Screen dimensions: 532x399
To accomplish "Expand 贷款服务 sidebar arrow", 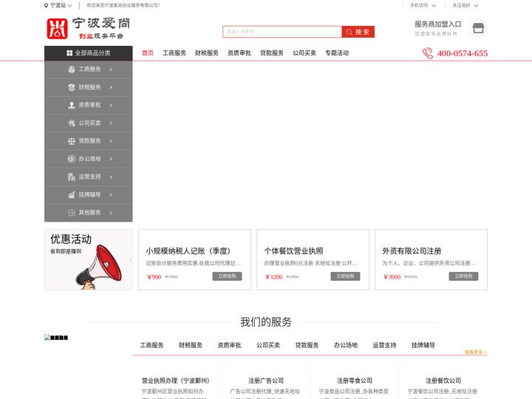I will [x=111, y=141].
